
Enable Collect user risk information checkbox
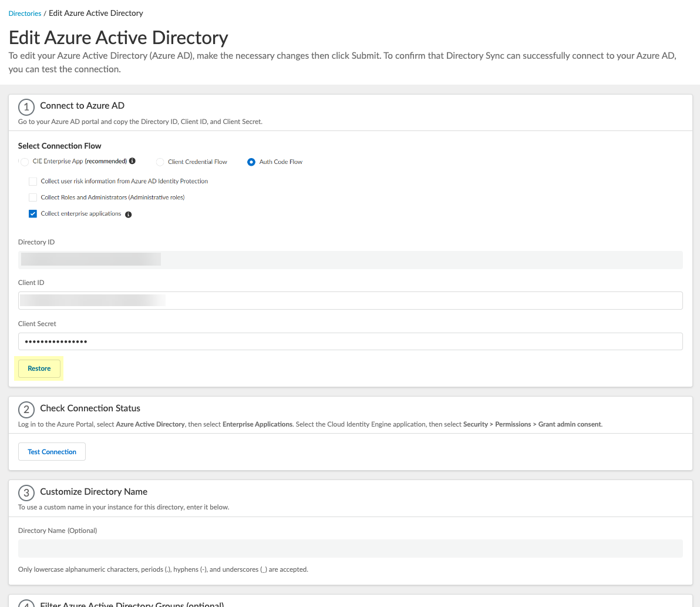coord(33,181)
